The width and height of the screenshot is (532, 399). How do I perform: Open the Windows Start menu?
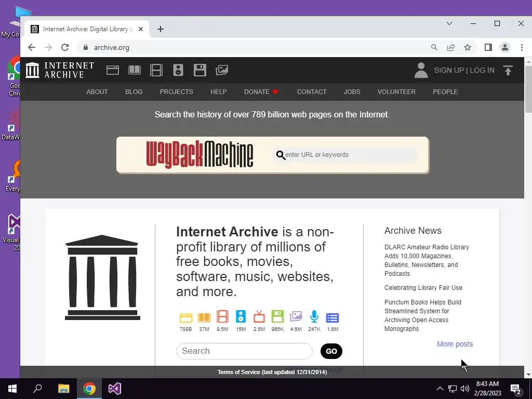[12, 389]
